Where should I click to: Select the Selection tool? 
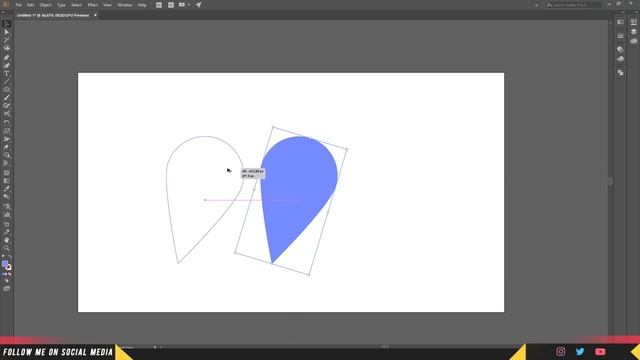[x=7, y=24]
